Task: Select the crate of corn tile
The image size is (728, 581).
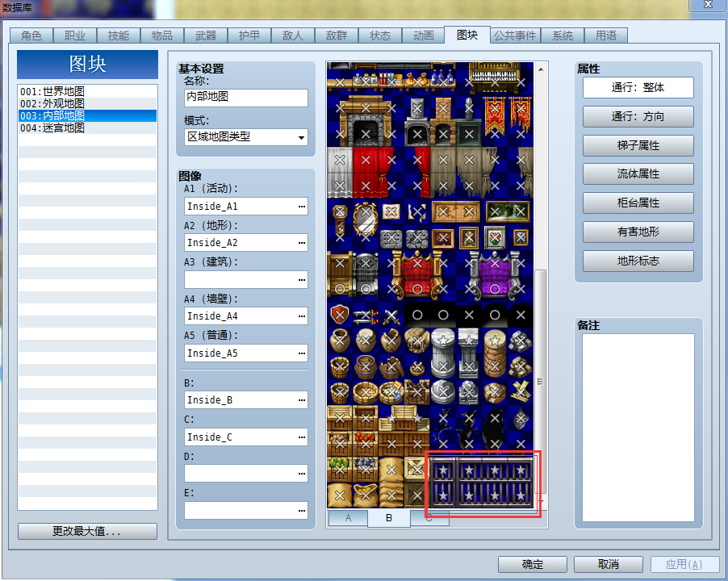Action: pyautogui.click(x=340, y=470)
